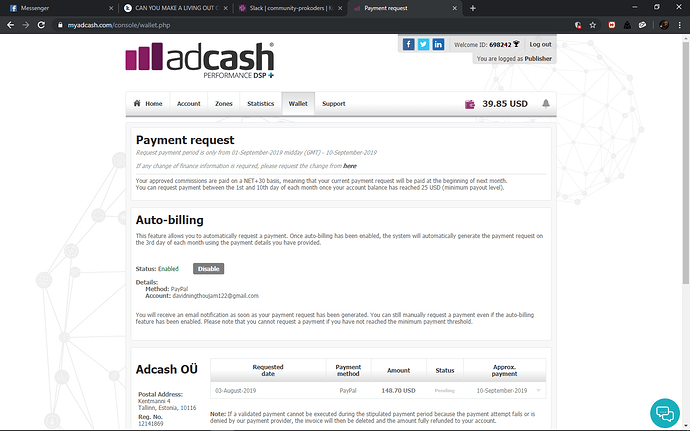The image size is (690, 431).
Task: Click the Payment method column header
Action: coord(348,370)
